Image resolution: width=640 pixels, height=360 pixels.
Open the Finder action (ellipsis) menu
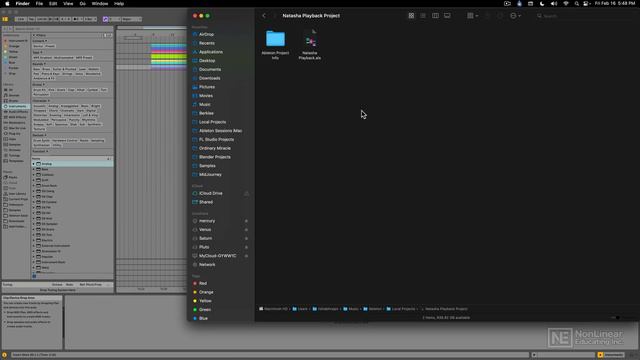[x=515, y=16]
